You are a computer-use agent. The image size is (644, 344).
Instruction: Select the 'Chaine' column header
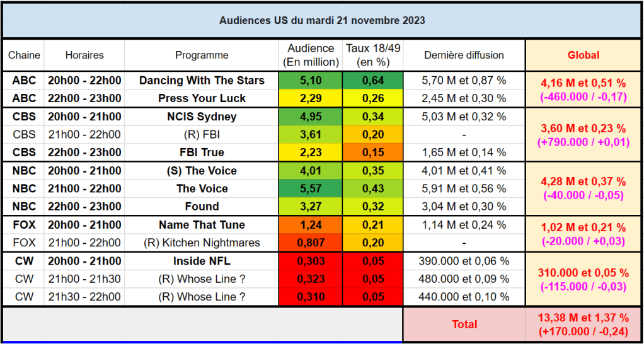pyautogui.click(x=24, y=55)
